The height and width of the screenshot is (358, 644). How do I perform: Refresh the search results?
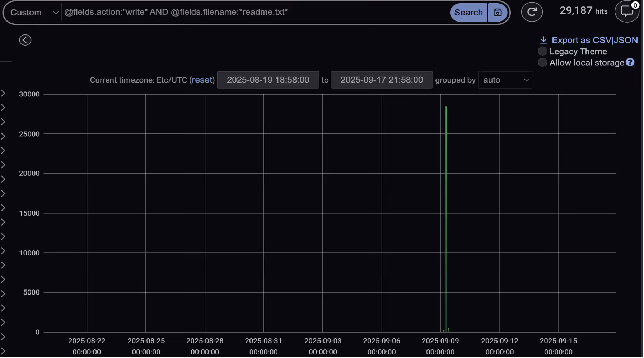532,12
